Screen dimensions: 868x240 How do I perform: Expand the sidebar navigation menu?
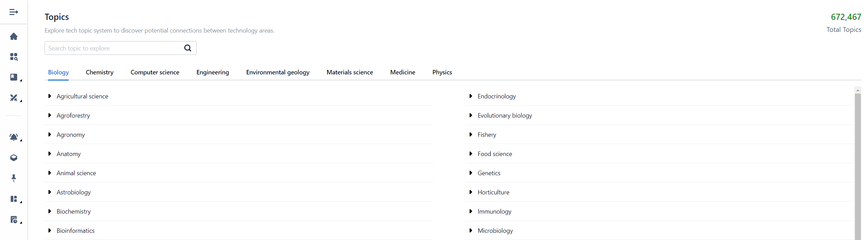13,12
